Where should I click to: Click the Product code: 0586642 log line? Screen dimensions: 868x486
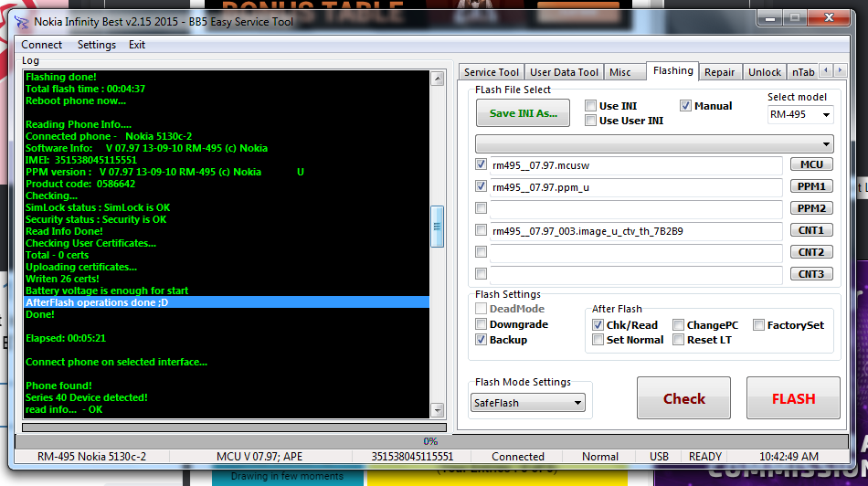click(x=80, y=184)
